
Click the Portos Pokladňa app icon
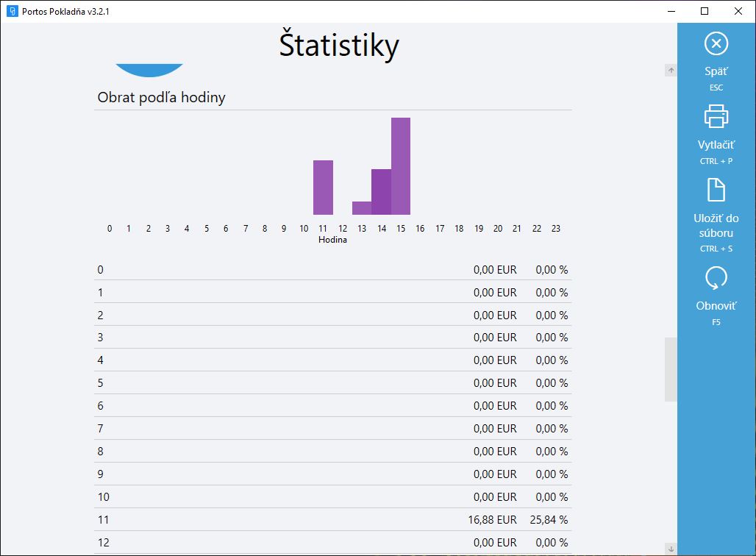[12, 11]
